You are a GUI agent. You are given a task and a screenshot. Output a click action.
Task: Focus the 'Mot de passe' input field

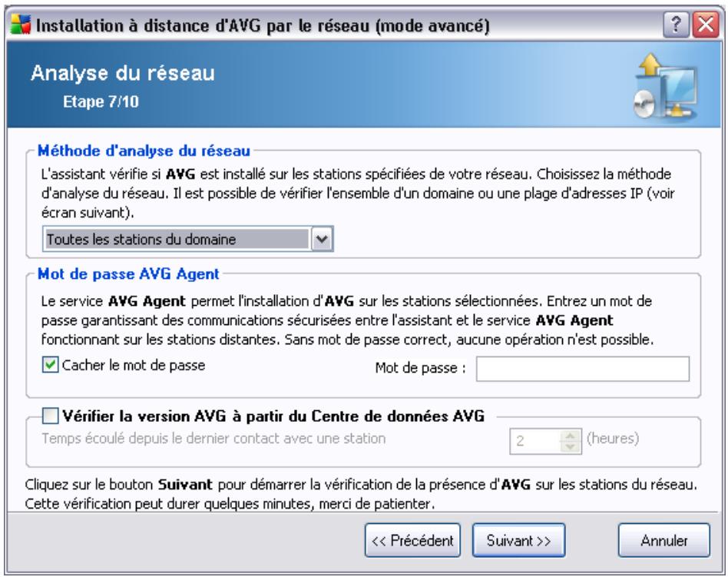pyautogui.click(x=583, y=369)
